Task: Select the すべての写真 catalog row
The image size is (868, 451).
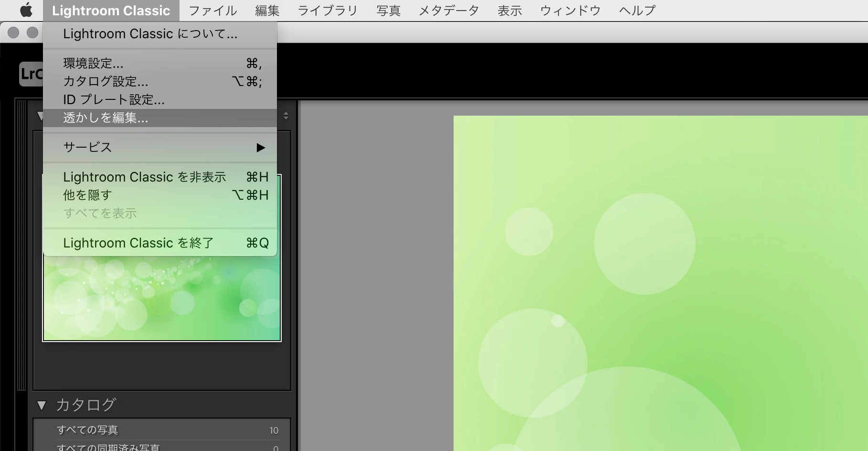Action: (162, 430)
